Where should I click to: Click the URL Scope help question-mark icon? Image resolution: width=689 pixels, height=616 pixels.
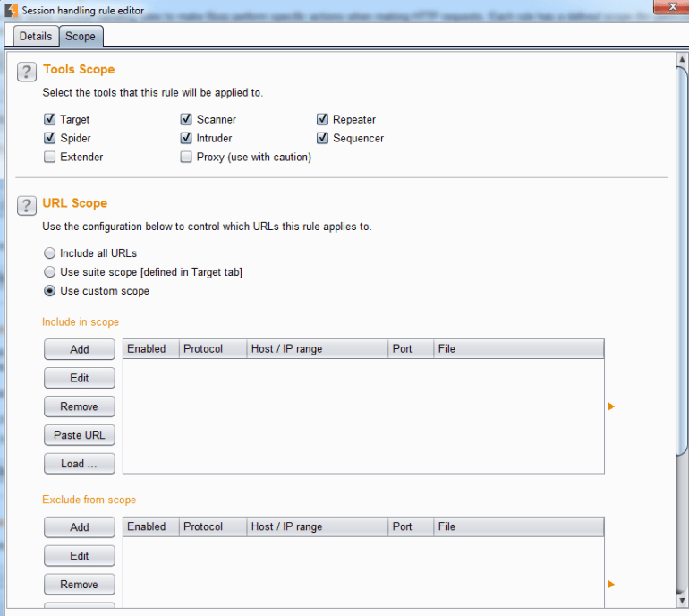tap(27, 205)
